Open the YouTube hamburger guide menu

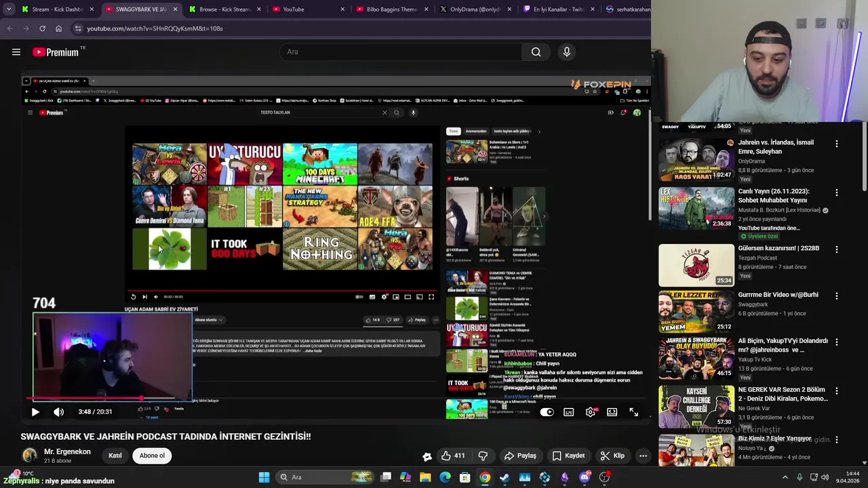point(16,52)
